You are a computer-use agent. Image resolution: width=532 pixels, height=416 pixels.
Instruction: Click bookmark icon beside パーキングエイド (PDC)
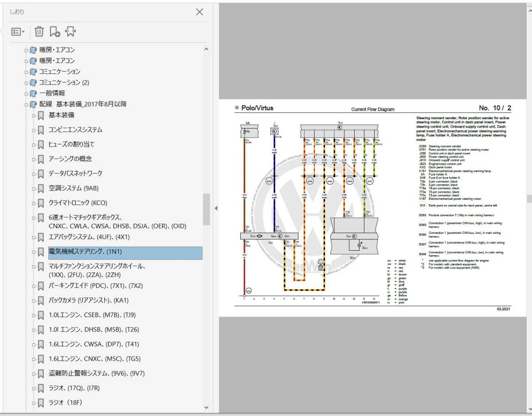41,286
